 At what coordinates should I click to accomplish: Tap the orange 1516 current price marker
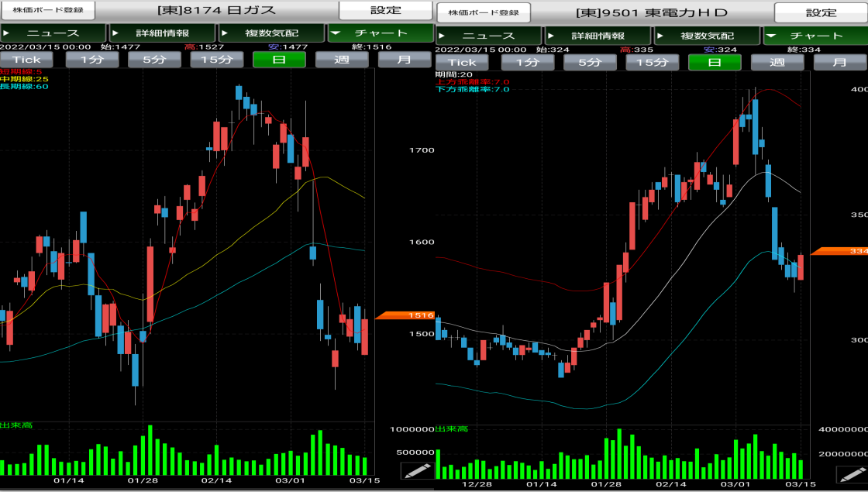(405, 315)
